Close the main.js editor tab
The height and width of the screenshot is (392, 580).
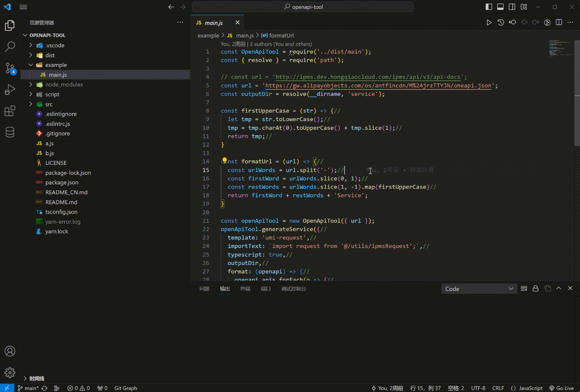(237, 23)
